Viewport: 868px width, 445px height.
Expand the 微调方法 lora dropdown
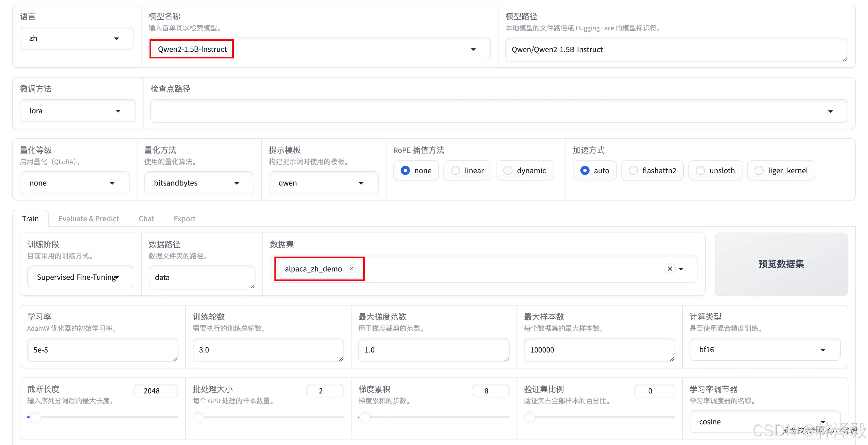pyautogui.click(x=119, y=111)
